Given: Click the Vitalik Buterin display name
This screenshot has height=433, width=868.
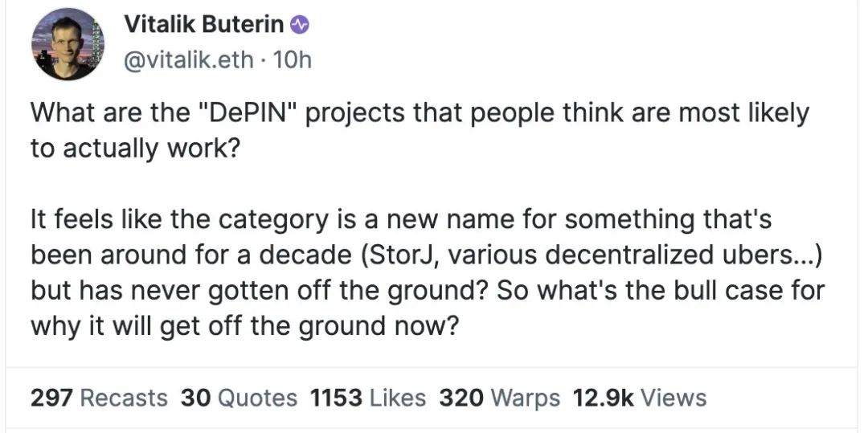Looking at the screenshot, I should pyautogui.click(x=204, y=26).
